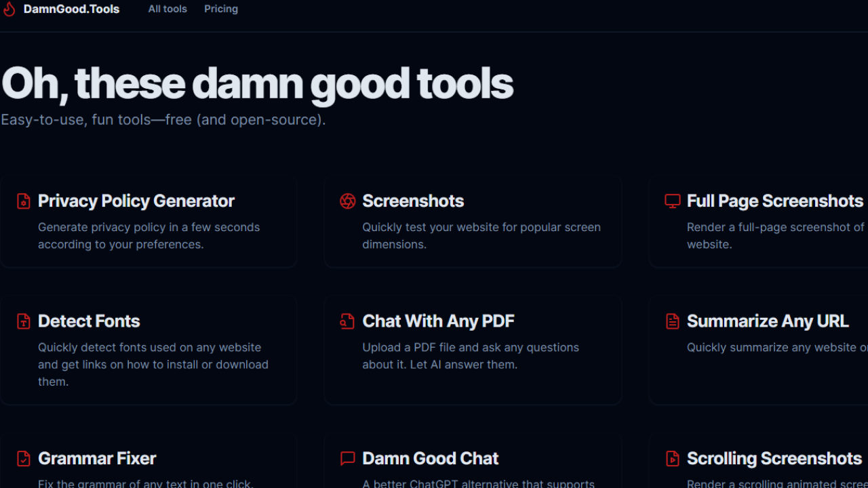
Task: Open the Chat With Any PDF tool
Action: tap(439, 321)
